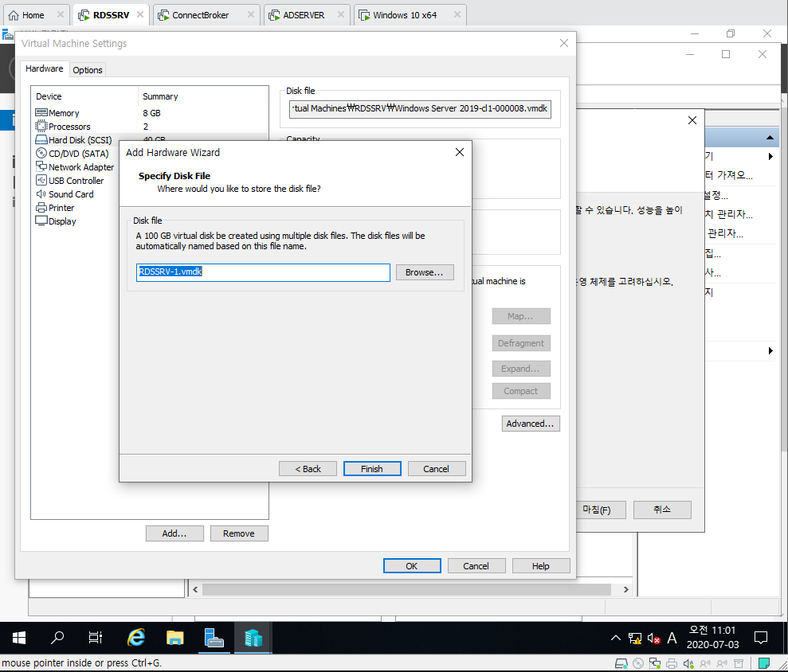
Task: Click CD/DVD status icon in VMware status bar
Action: coord(638,663)
